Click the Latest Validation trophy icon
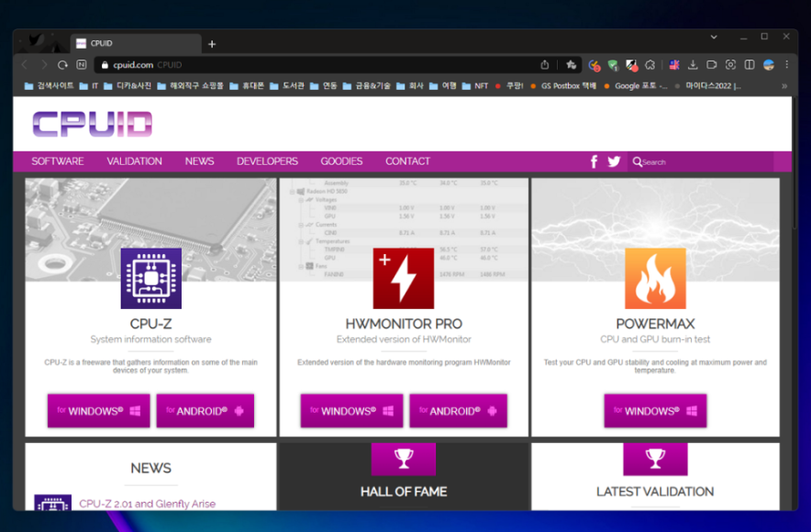The width and height of the screenshot is (811, 532). pyautogui.click(x=655, y=459)
